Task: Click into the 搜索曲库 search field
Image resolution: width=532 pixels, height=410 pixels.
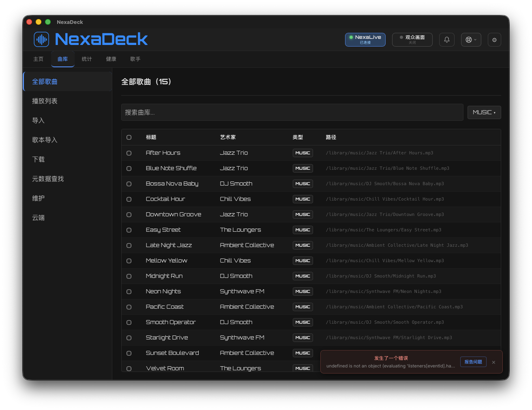Action: click(292, 112)
